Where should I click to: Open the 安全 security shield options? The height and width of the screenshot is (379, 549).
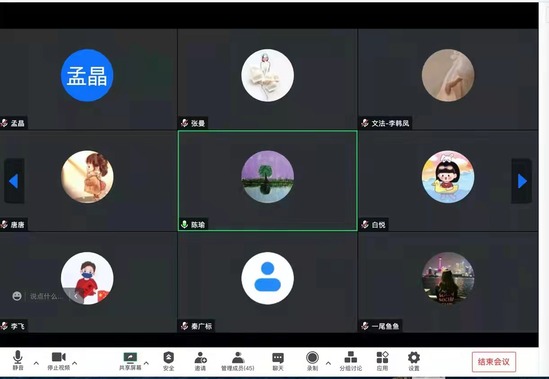pos(169,361)
